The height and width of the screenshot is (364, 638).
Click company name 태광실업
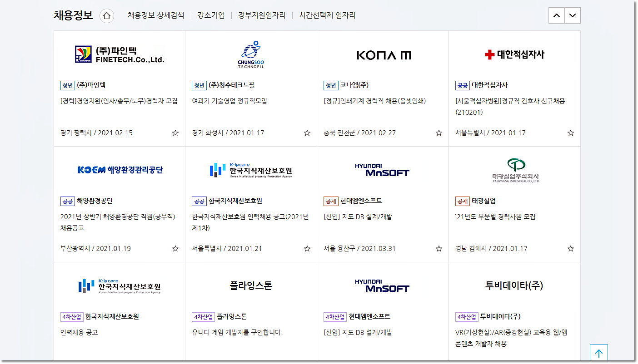484,201
